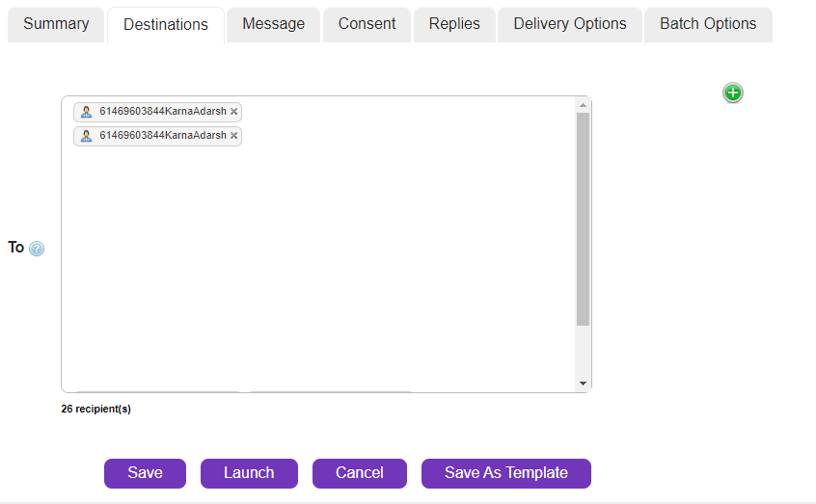Click the person icon on second recipient chip
This screenshot has width=816, height=504.
tap(86, 136)
